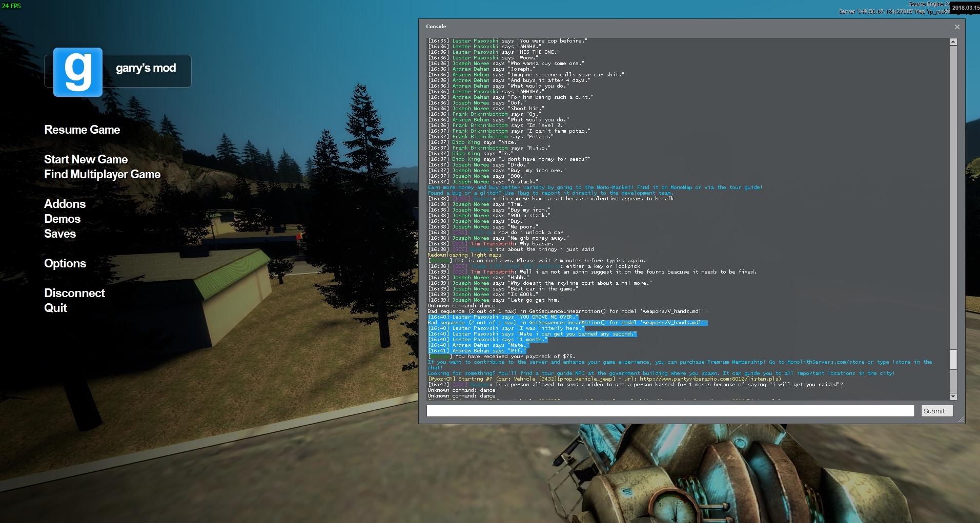Click the line "You were cop befoire."

point(507,41)
